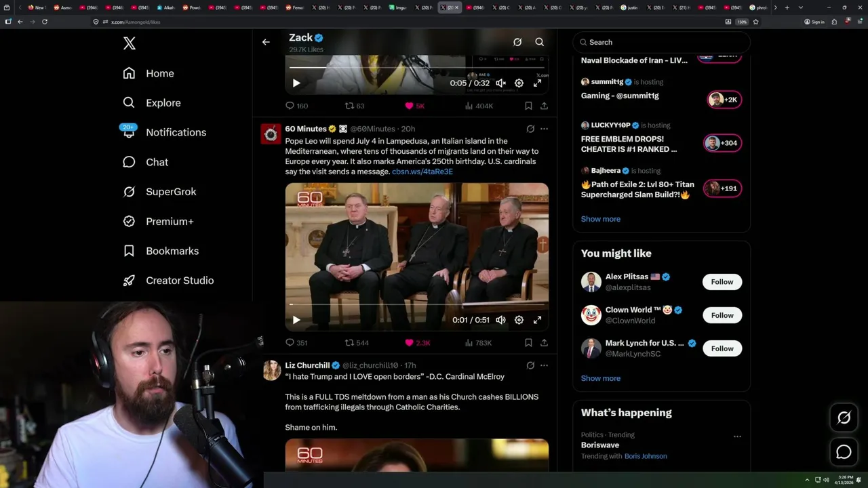868x488 pixels.
Task: Open more options on 60 Minutes post
Action: coord(544,129)
